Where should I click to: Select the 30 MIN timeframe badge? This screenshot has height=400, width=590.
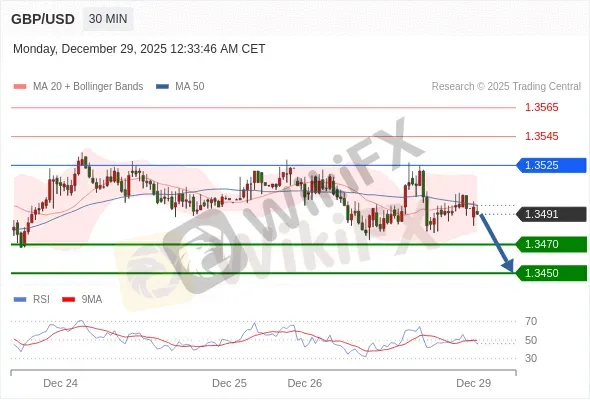tap(108, 19)
